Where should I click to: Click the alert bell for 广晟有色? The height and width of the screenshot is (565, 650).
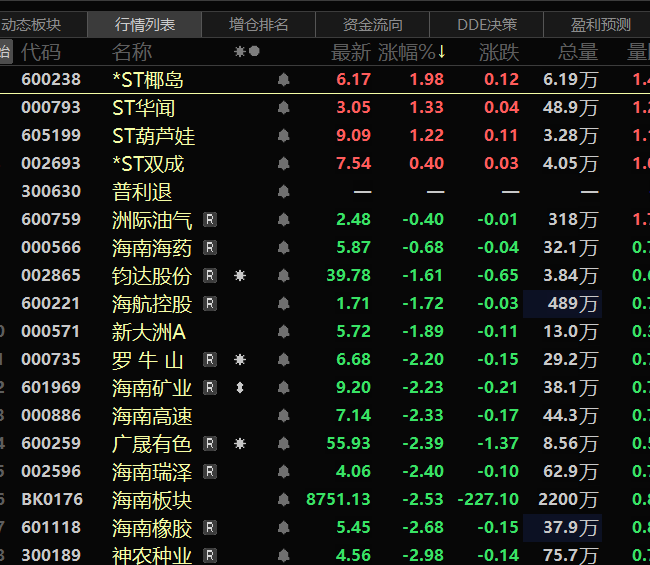pos(284,444)
